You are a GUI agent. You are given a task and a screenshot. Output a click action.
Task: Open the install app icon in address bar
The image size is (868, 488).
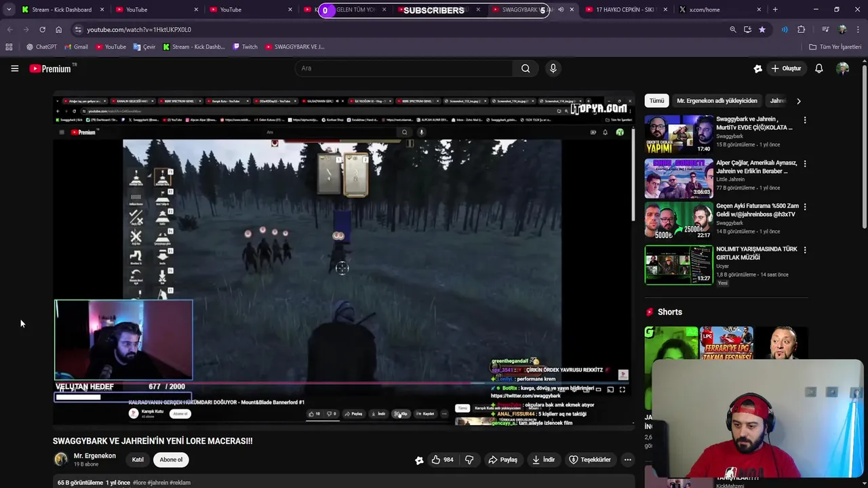tap(747, 30)
